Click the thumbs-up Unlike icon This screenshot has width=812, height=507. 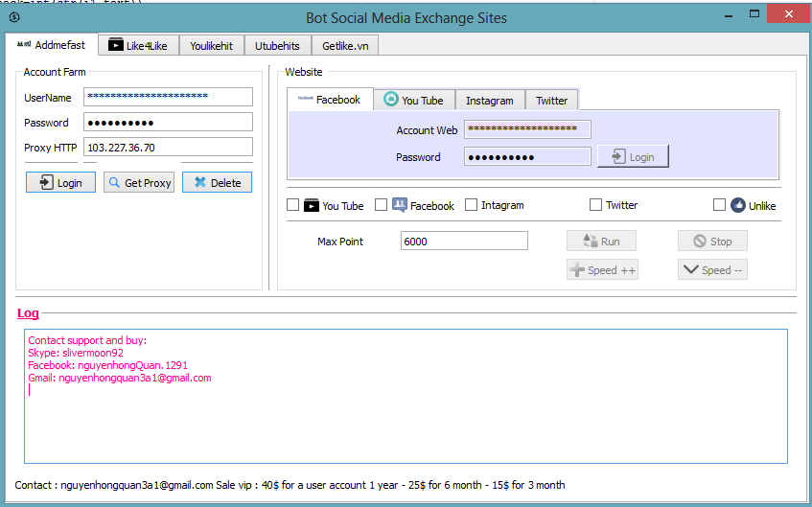tap(738, 205)
